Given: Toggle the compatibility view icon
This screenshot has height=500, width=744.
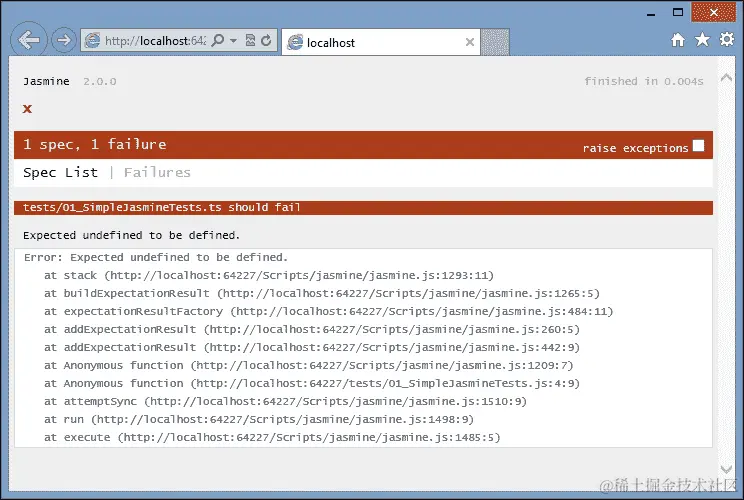Looking at the screenshot, I should tap(250, 41).
